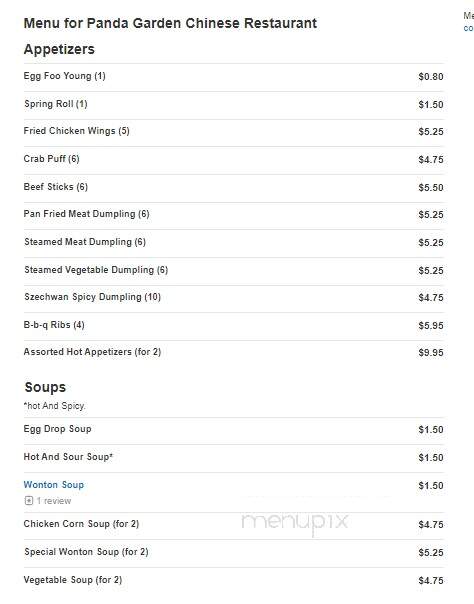This screenshot has width=474, height=604.
Task: Select the Egg Drop Soup item
Action: (x=234, y=430)
